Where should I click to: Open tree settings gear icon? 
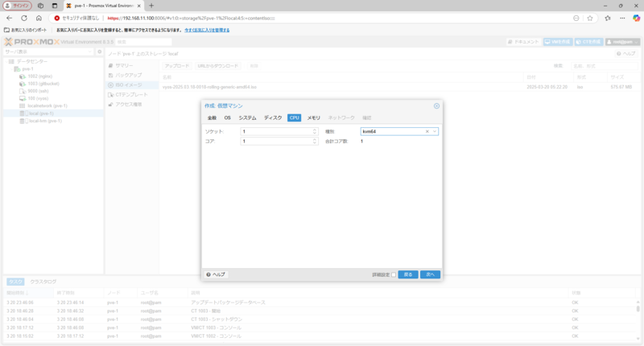click(99, 51)
